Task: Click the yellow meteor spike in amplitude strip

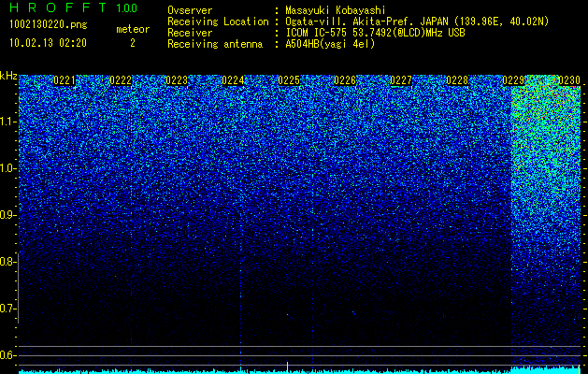Action: pyautogui.click(x=287, y=367)
